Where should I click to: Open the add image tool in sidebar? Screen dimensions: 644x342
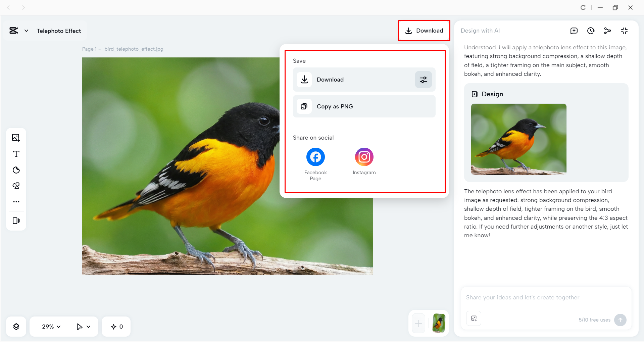pos(16,138)
